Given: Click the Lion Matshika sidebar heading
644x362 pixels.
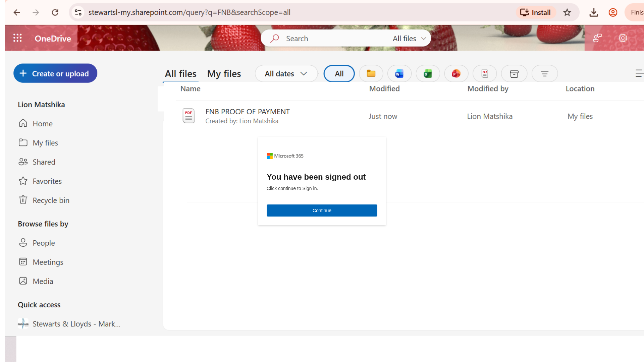Looking at the screenshot, I should (41, 105).
